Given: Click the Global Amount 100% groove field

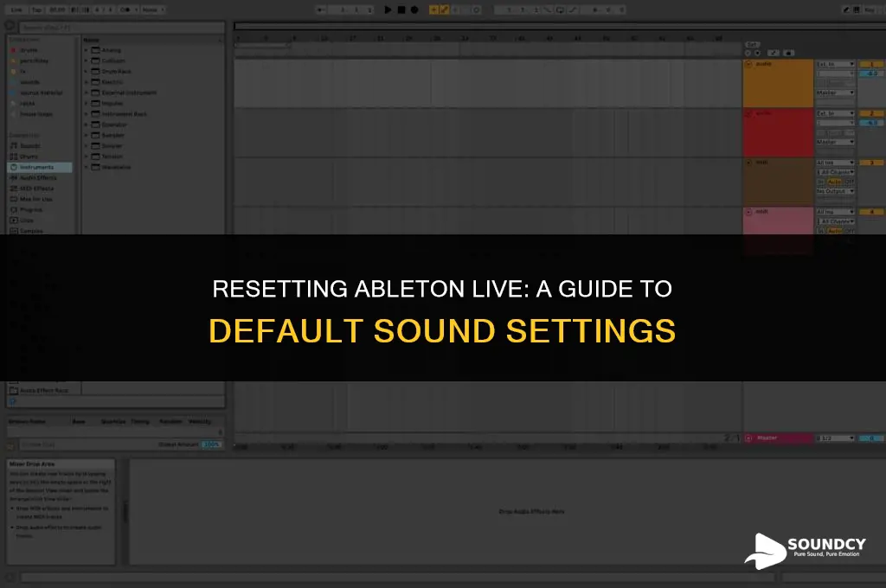Looking at the screenshot, I should 212,444.
